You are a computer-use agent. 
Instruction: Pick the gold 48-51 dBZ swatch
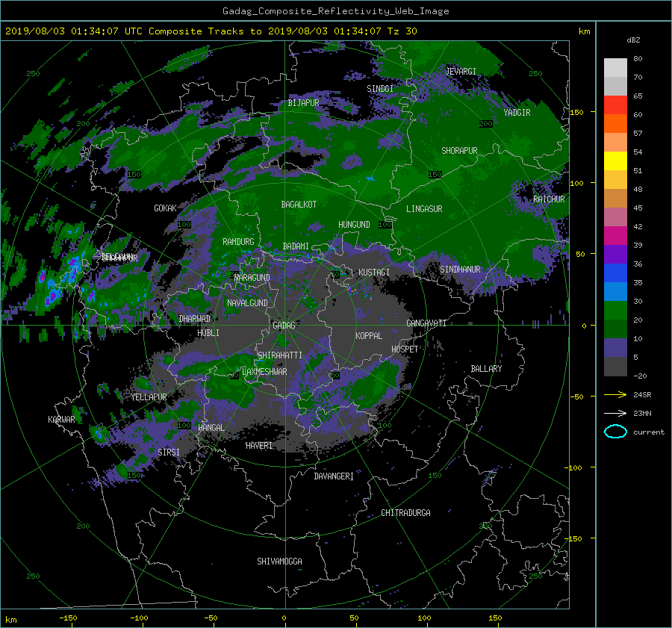[x=615, y=180]
